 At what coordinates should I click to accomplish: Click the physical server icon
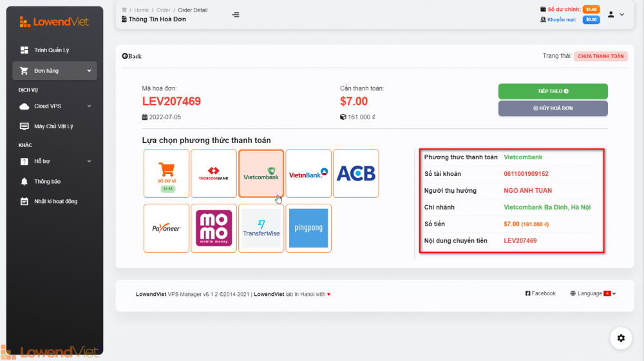point(24,126)
